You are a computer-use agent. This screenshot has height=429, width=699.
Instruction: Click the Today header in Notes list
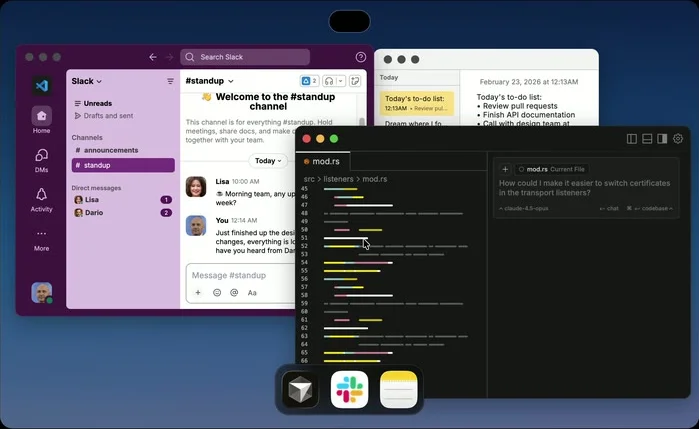coord(389,78)
